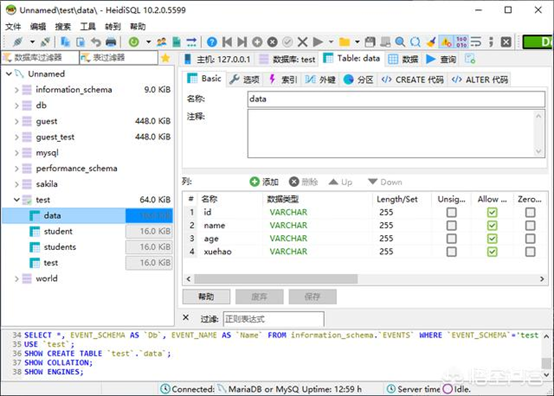The height and width of the screenshot is (396, 554).
Task: Open dropdown arrow next to refresh icon
Action: [148, 42]
